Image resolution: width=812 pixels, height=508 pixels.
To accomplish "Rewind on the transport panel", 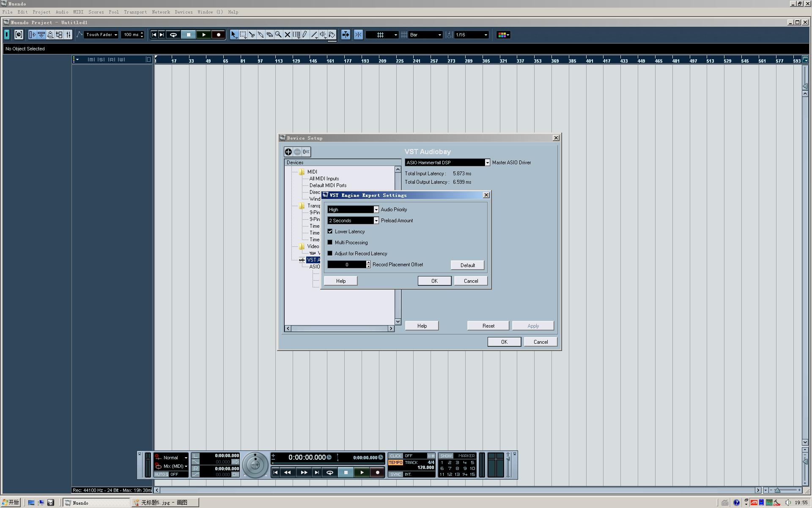I will click(x=288, y=472).
